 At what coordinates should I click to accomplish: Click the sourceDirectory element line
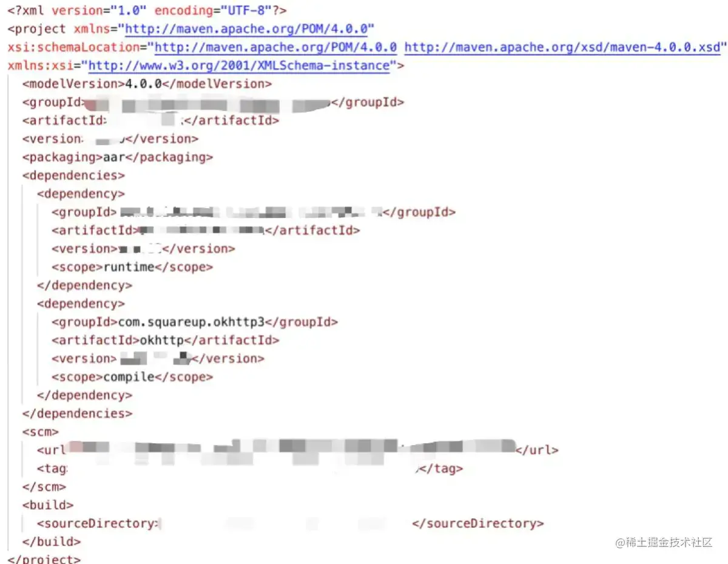click(x=291, y=523)
